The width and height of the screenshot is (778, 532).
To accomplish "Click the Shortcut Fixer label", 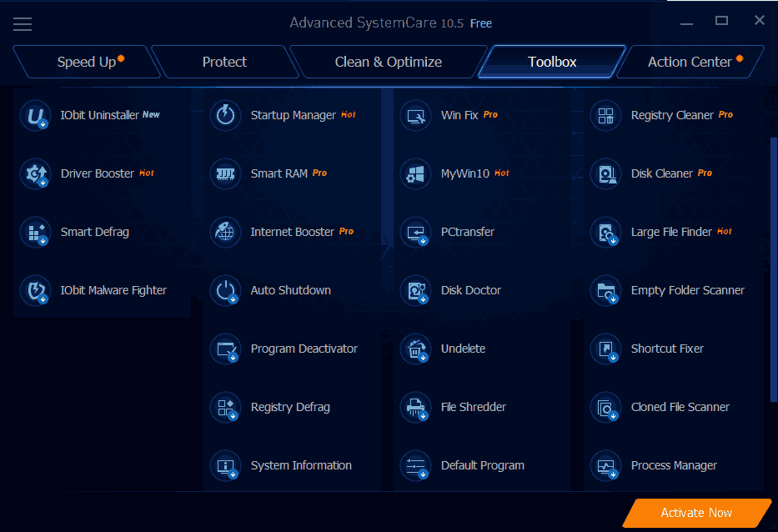I will [x=667, y=349].
